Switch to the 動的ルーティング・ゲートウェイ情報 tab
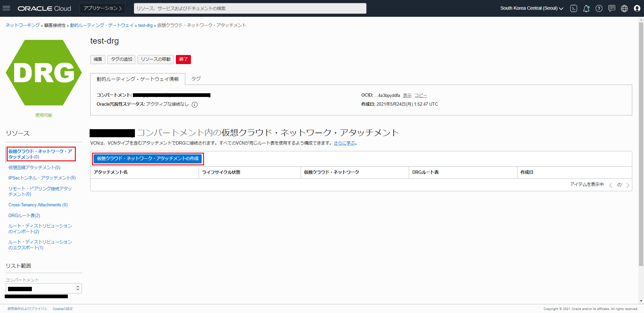Image resolution: width=644 pixels, height=313 pixels. [138, 79]
